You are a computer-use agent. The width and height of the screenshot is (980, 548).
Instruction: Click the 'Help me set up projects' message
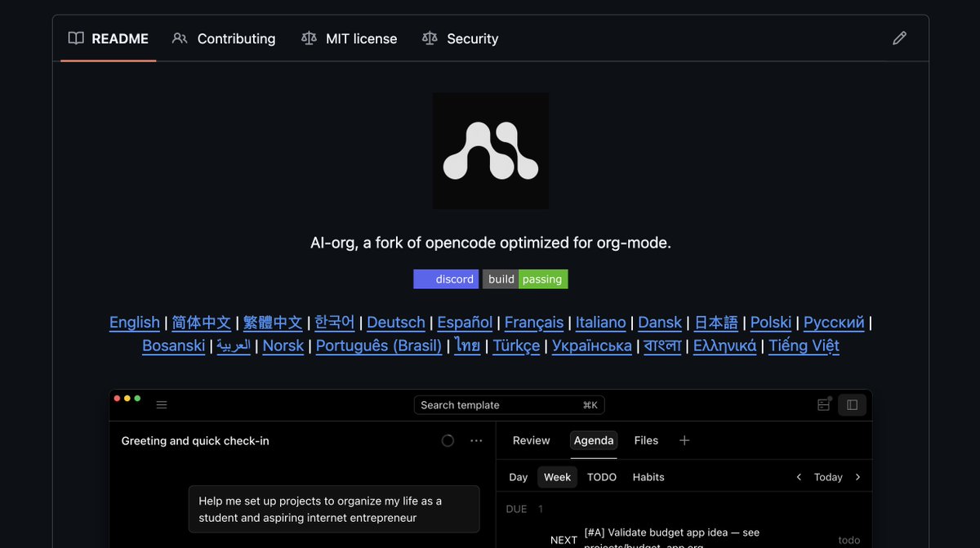click(x=334, y=510)
